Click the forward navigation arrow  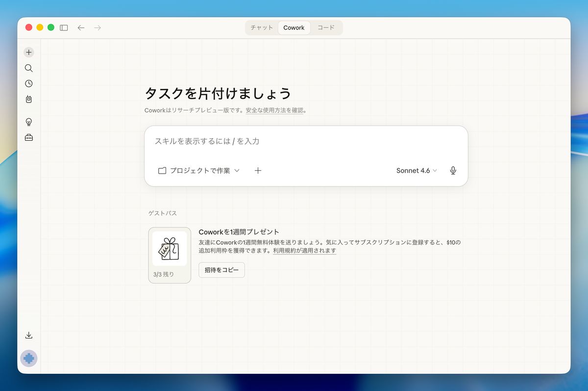98,28
